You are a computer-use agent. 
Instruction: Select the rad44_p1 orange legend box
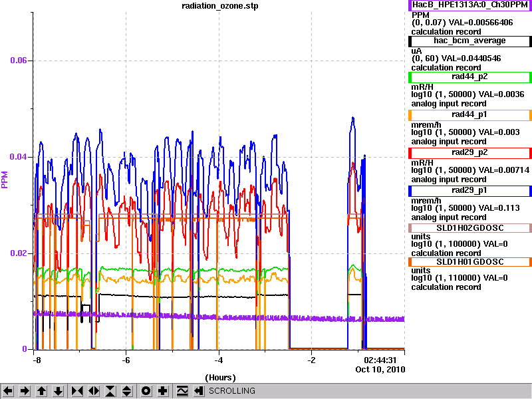coord(470,115)
